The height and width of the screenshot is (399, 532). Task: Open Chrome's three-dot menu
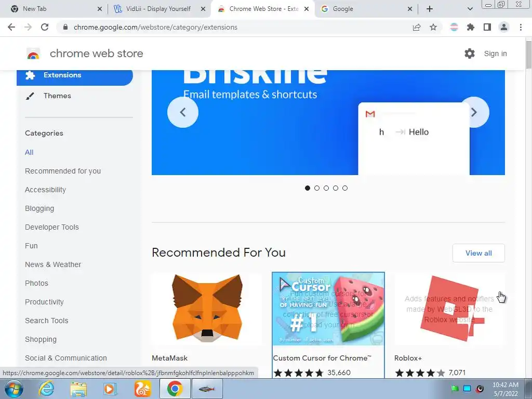coord(521,27)
